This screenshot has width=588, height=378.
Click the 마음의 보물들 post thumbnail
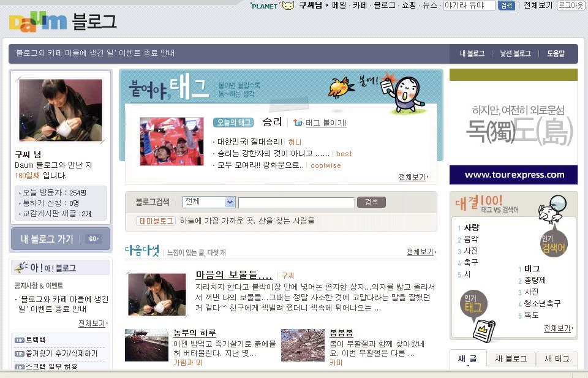tap(157, 295)
